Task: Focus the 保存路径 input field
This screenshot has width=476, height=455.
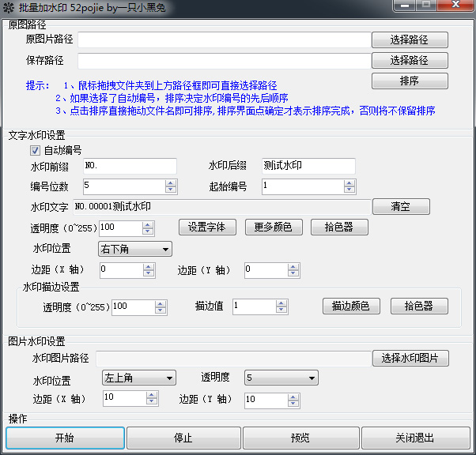Action: (225, 60)
